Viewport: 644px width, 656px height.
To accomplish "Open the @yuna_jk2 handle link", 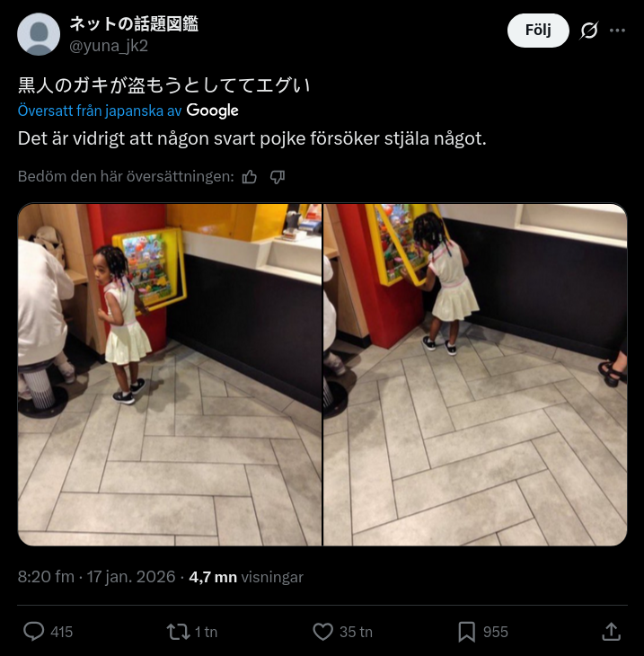I will 109,46.
